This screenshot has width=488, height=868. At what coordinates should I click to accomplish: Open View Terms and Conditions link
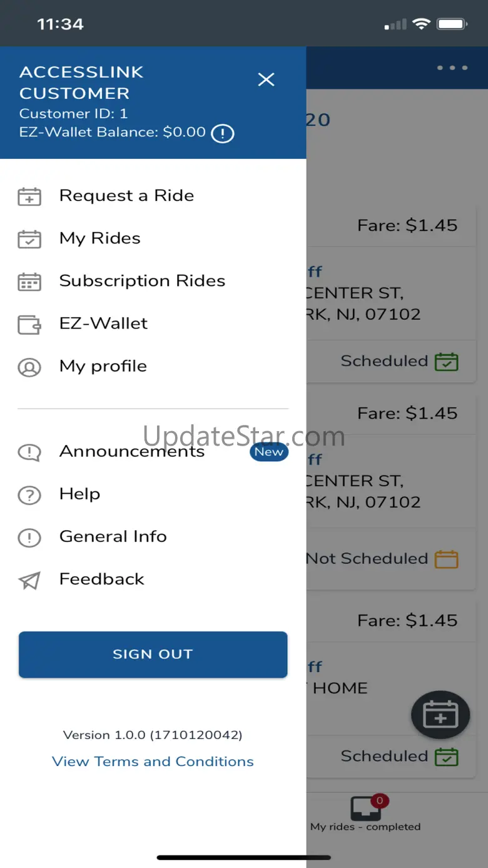click(153, 761)
